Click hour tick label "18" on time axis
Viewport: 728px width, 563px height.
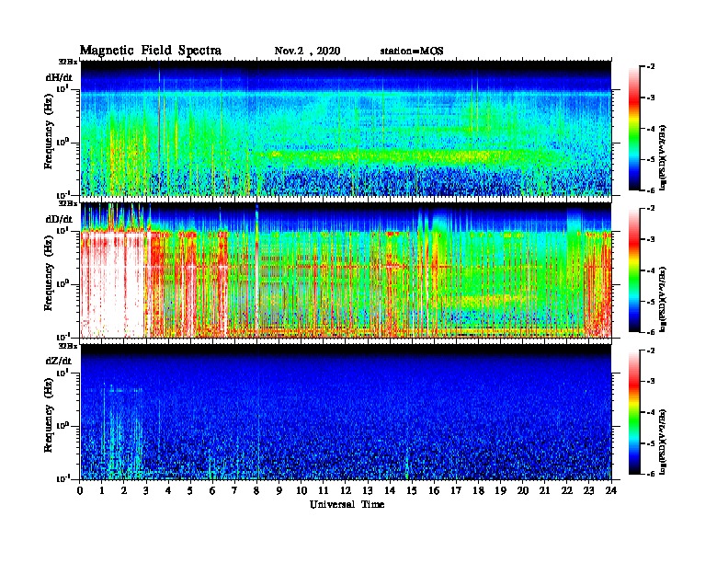[478, 491]
